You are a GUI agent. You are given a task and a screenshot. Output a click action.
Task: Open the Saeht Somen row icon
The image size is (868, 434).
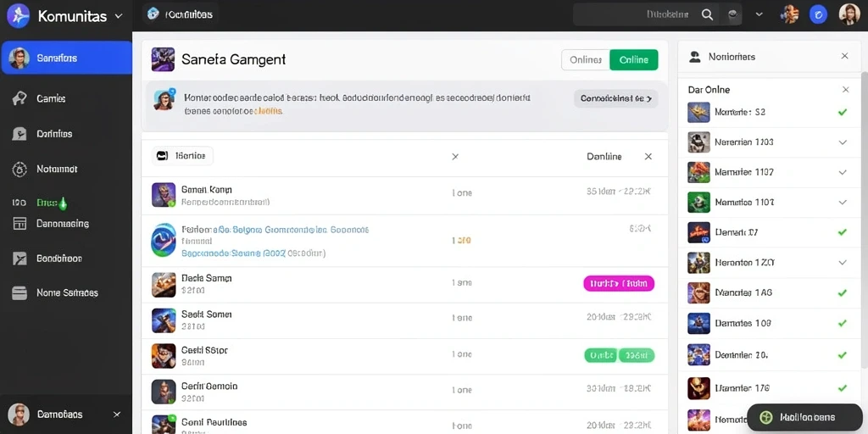coord(164,320)
